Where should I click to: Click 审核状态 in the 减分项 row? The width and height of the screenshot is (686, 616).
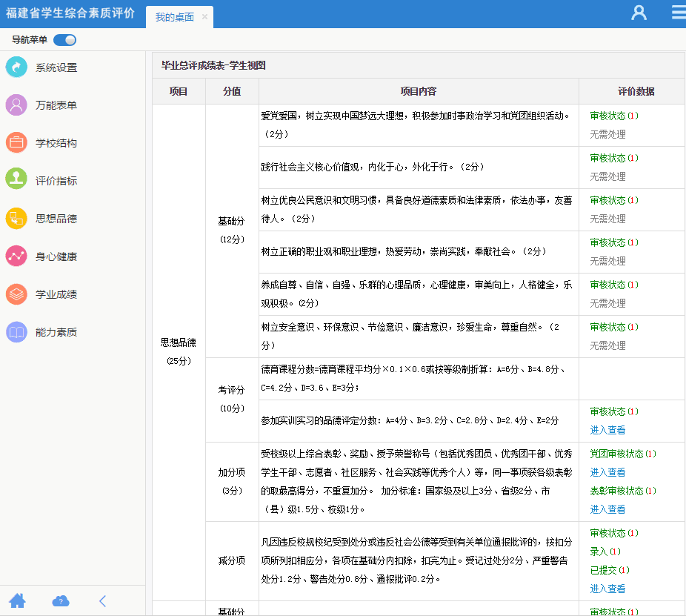click(x=614, y=533)
